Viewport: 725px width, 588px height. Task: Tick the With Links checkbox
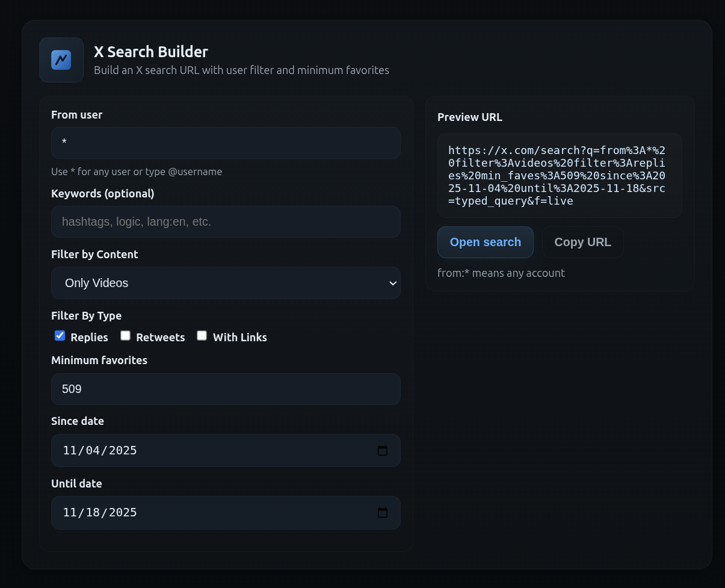pos(202,336)
